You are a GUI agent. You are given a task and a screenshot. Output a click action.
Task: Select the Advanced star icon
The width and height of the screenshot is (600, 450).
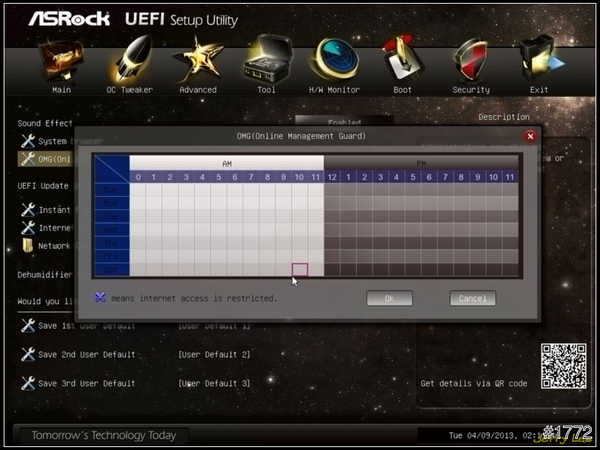tap(197, 60)
